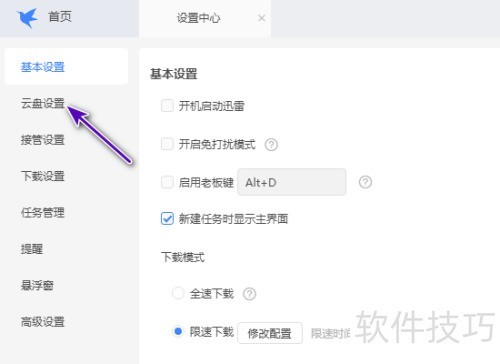Open 云盘设置 in sidebar
Image resolution: width=500 pixels, height=364 pixels.
click(x=43, y=103)
